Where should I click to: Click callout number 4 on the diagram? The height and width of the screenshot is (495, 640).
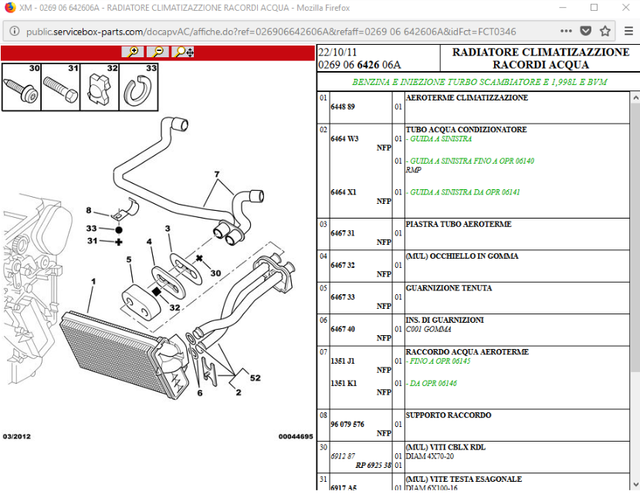149,242
